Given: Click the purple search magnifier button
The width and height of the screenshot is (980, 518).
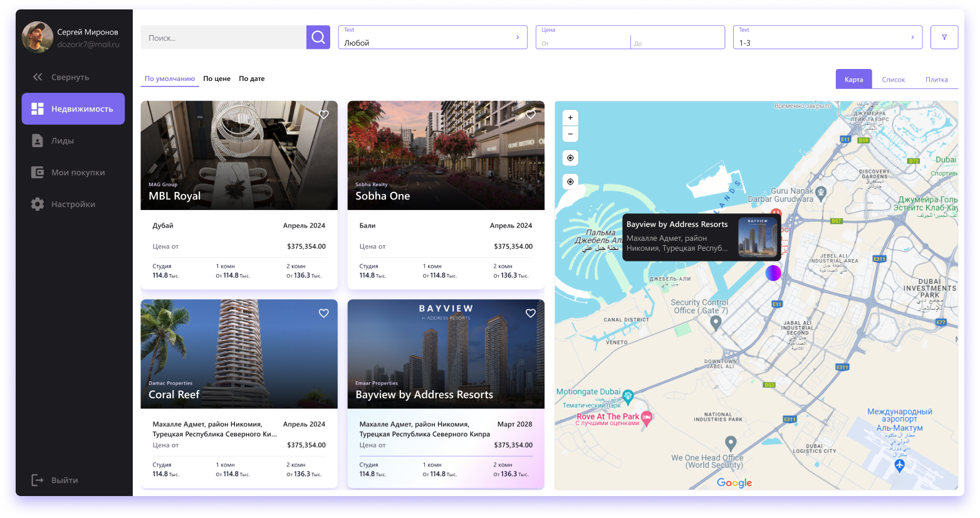Looking at the screenshot, I should pyautogui.click(x=318, y=37).
